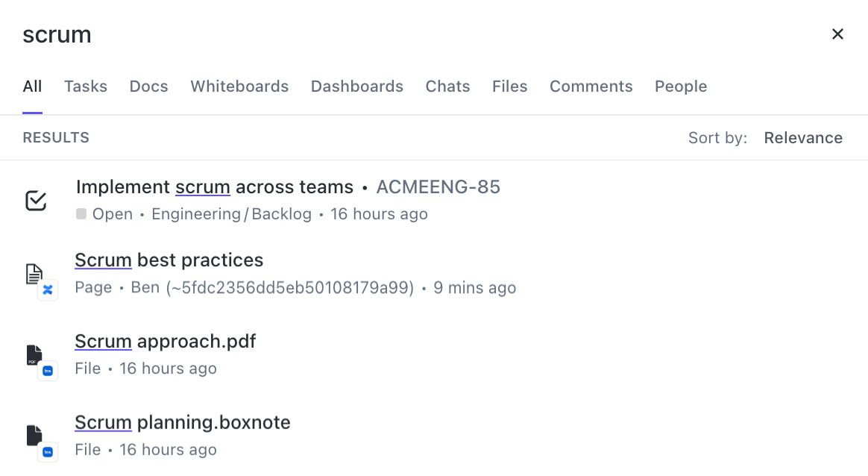View the Comments tab

(x=591, y=87)
